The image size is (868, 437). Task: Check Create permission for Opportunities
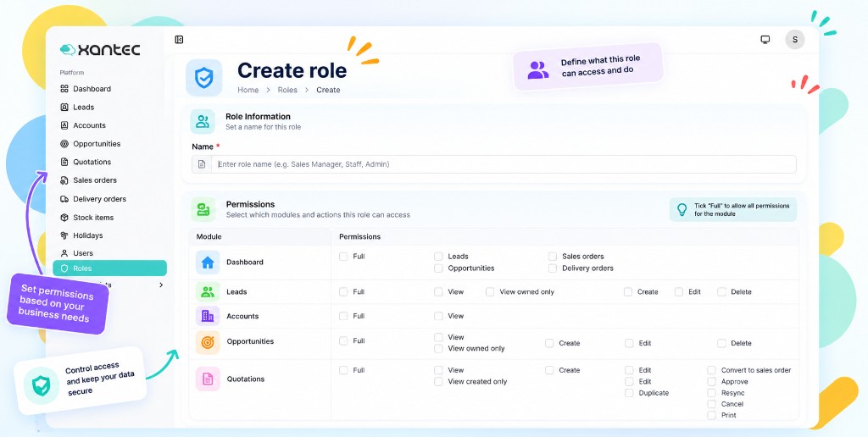click(549, 343)
